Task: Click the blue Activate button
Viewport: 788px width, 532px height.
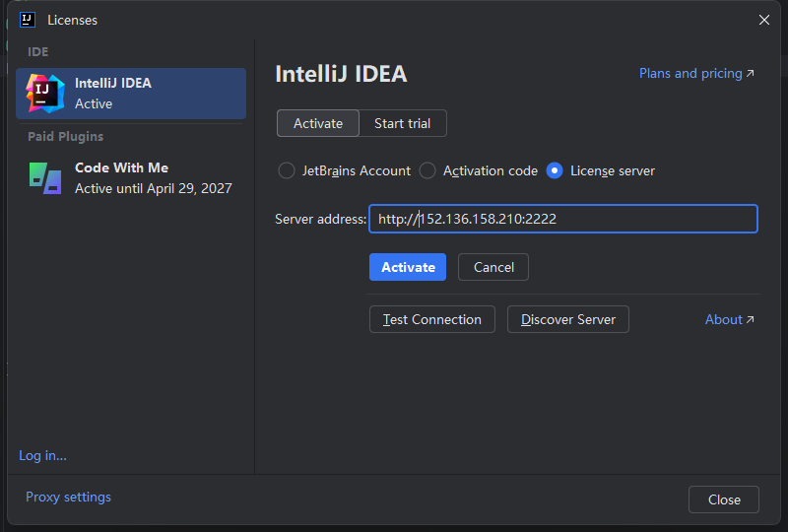Action: 408,267
